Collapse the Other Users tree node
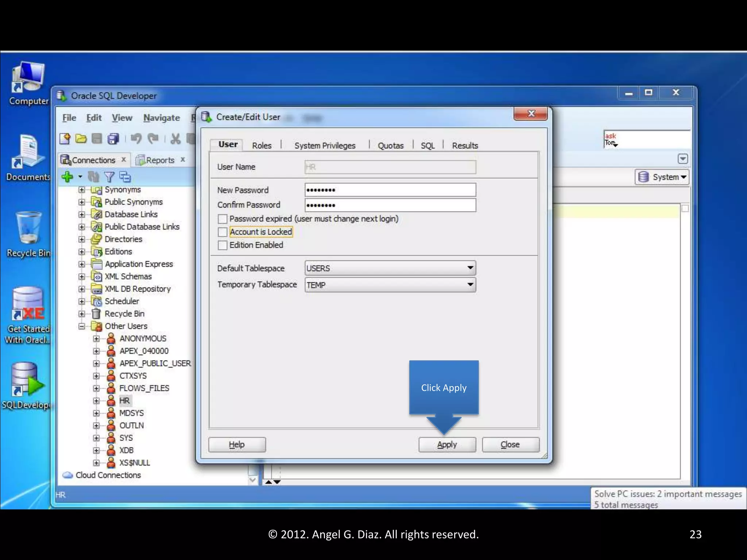 point(82,326)
